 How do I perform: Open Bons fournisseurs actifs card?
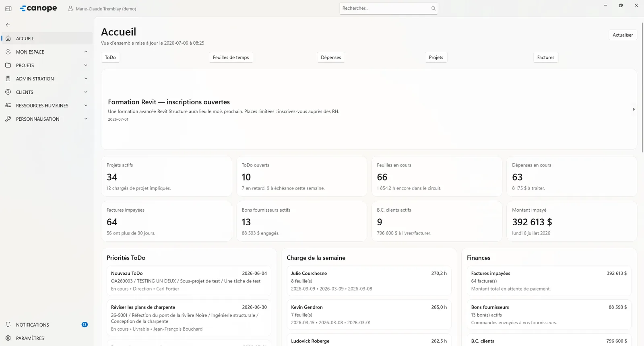pos(301,221)
